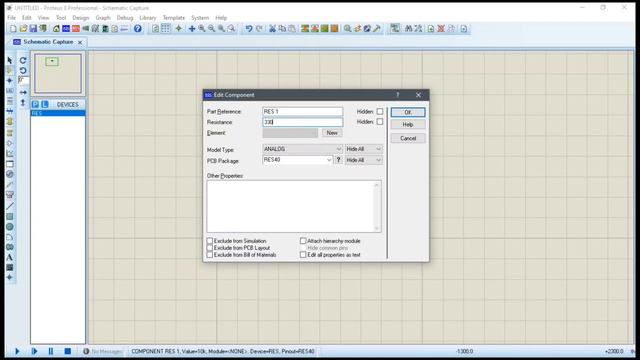The width and height of the screenshot is (640, 360).
Task: Click the Save Project disk icon
Action: [33, 29]
